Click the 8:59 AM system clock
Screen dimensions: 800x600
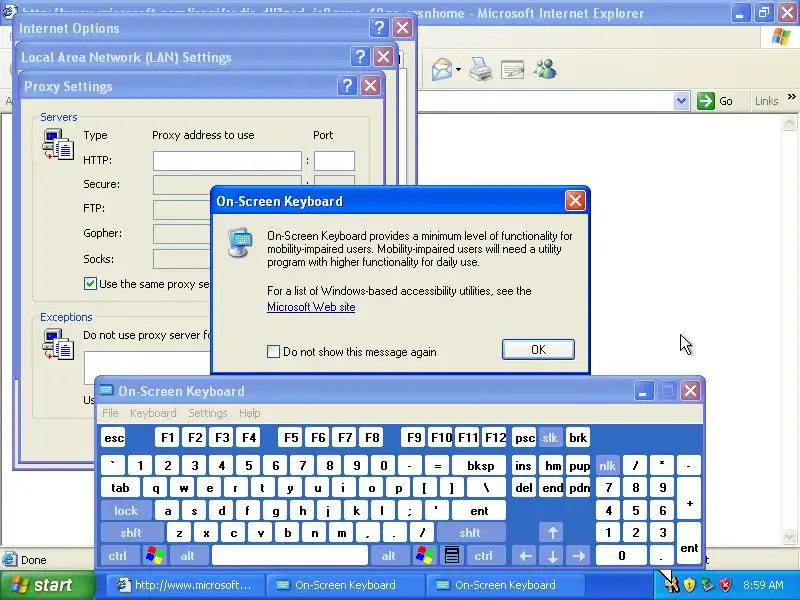763,585
